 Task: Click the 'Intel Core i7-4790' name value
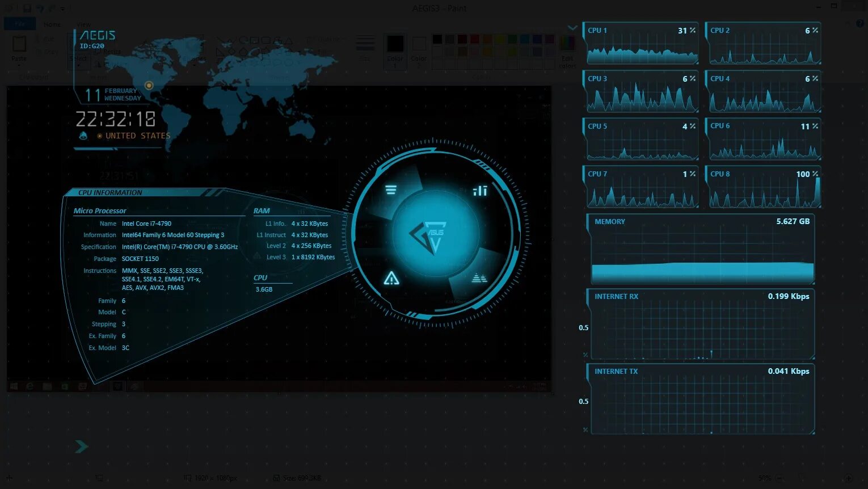[x=146, y=224]
